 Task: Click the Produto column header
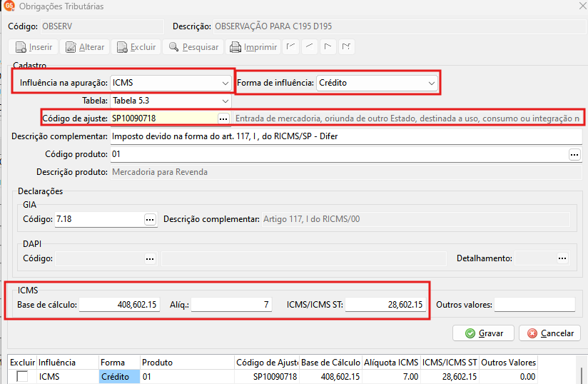point(187,363)
